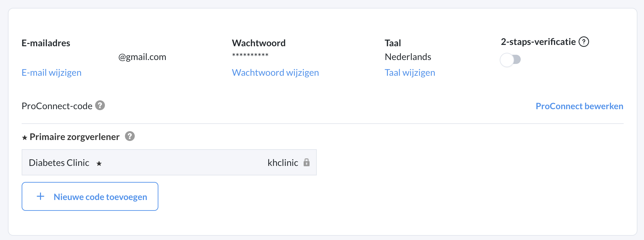
Task: Click the khclinic code text
Action: (x=283, y=163)
